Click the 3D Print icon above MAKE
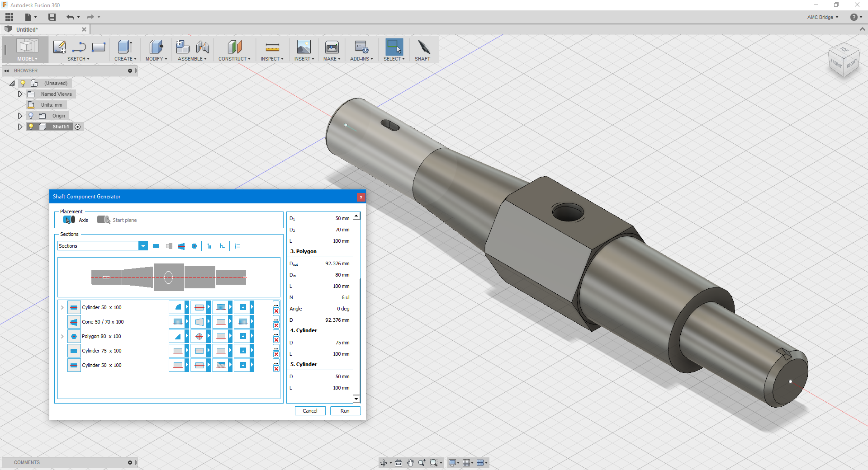This screenshot has width=868, height=470. point(332,47)
